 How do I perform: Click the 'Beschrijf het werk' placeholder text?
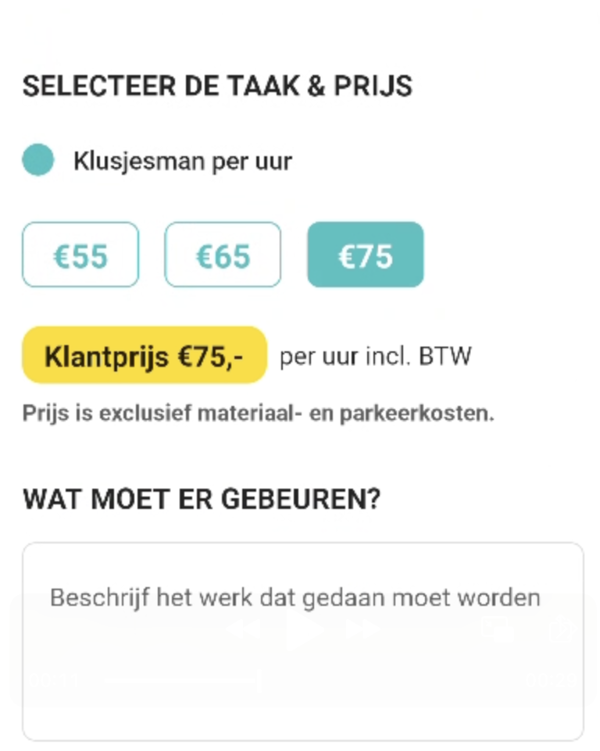pyautogui.click(x=295, y=598)
